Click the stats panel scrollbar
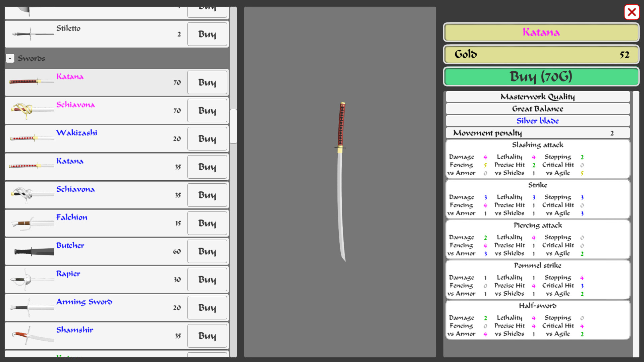Image resolution: width=644 pixels, height=362 pixels. coord(636,224)
